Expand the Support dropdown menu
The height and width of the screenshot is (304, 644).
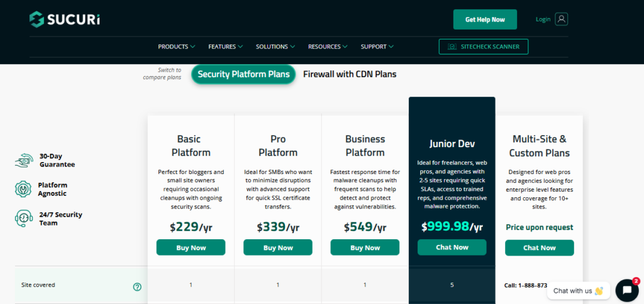pos(377,46)
